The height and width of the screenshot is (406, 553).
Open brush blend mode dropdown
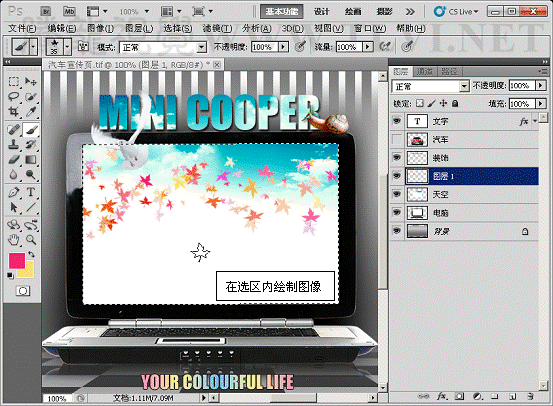tap(201, 47)
